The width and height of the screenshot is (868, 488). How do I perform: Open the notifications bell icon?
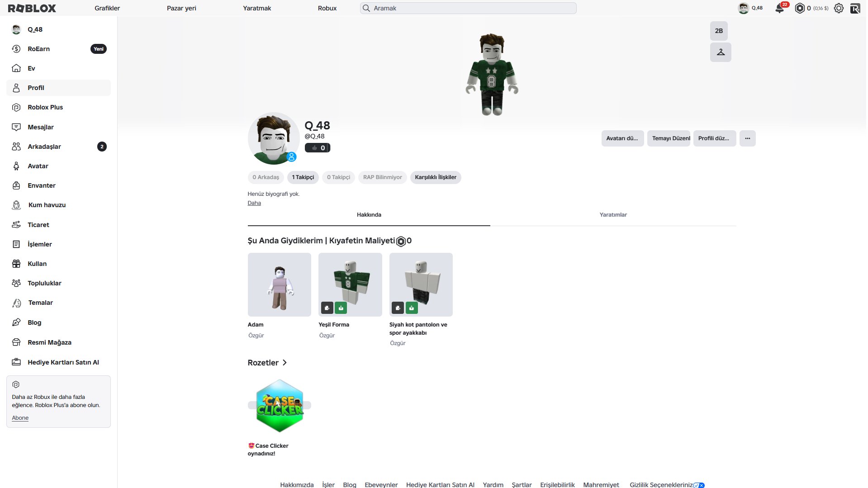[779, 8]
